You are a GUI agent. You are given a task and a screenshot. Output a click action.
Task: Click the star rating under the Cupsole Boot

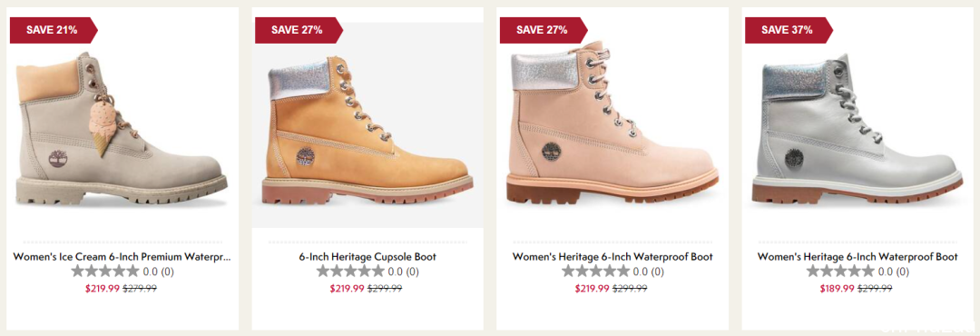point(350,272)
